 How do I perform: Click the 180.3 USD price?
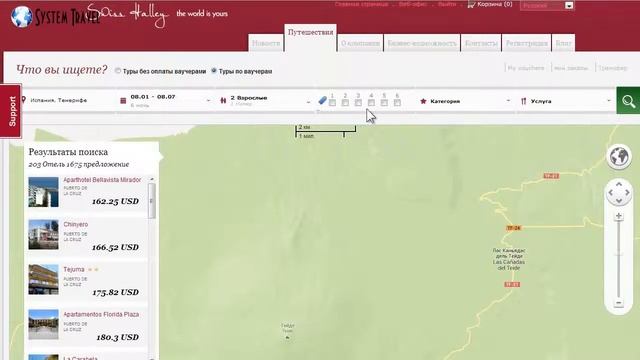pos(118,337)
